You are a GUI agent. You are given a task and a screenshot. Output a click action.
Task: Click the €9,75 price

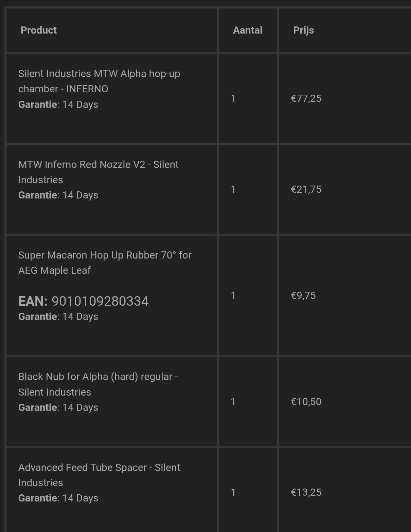pyautogui.click(x=303, y=296)
